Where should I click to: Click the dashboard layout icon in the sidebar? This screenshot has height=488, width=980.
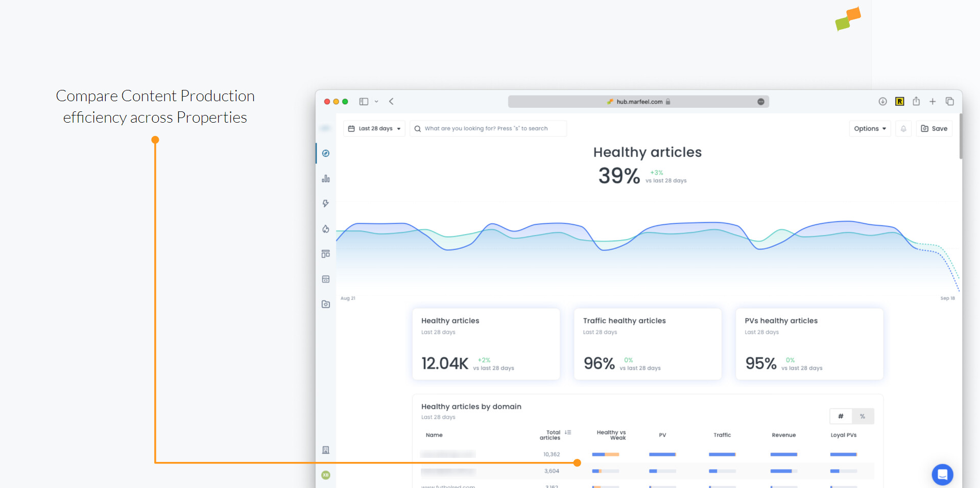(x=325, y=253)
